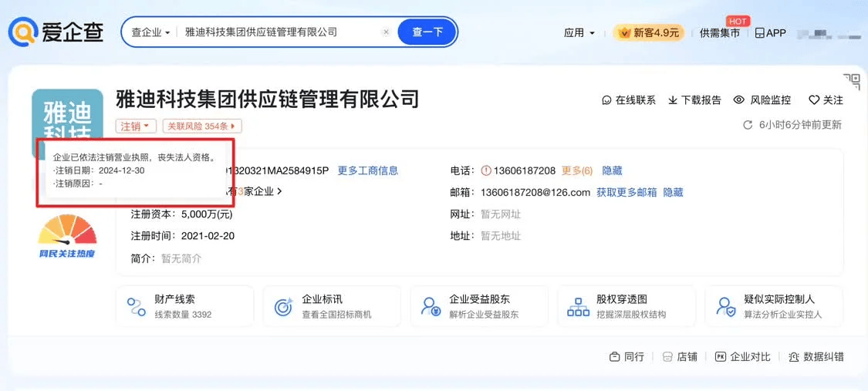868x391 pixels.
Task: Open the 更多工商信息 link
Action: click(368, 171)
